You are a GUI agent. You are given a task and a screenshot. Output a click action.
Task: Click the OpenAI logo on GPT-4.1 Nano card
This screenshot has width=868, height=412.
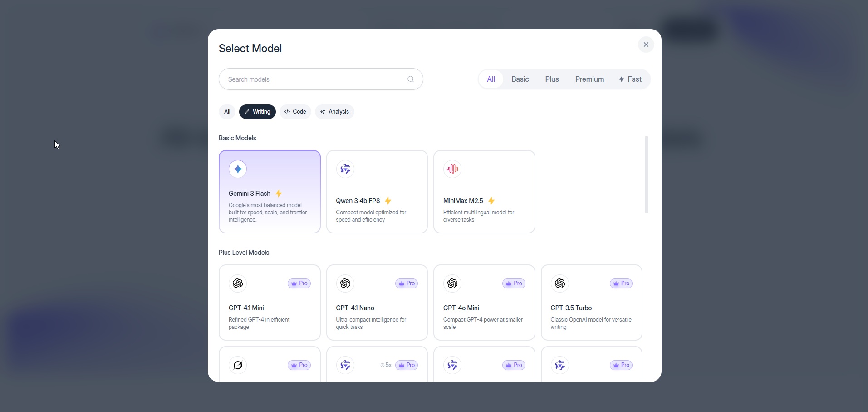tap(345, 283)
